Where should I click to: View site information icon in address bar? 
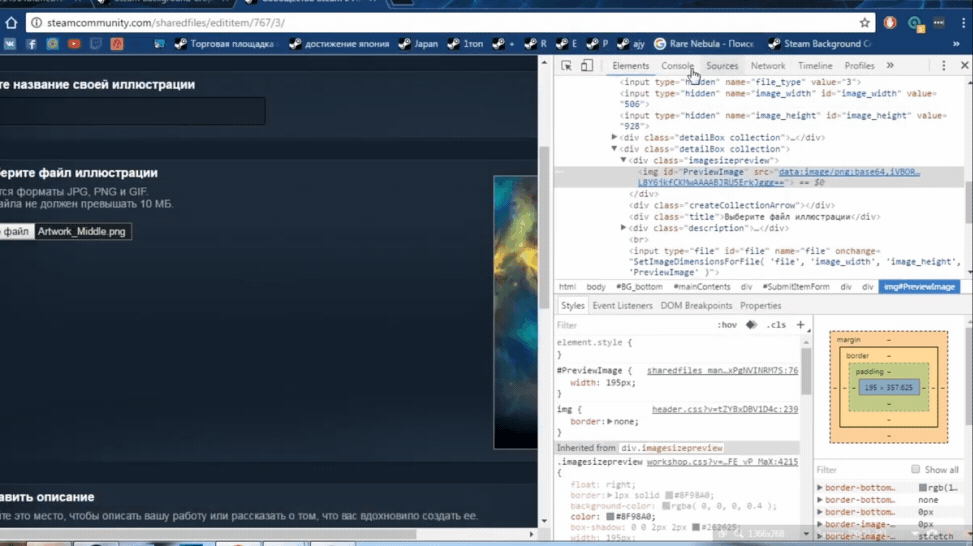37,23
